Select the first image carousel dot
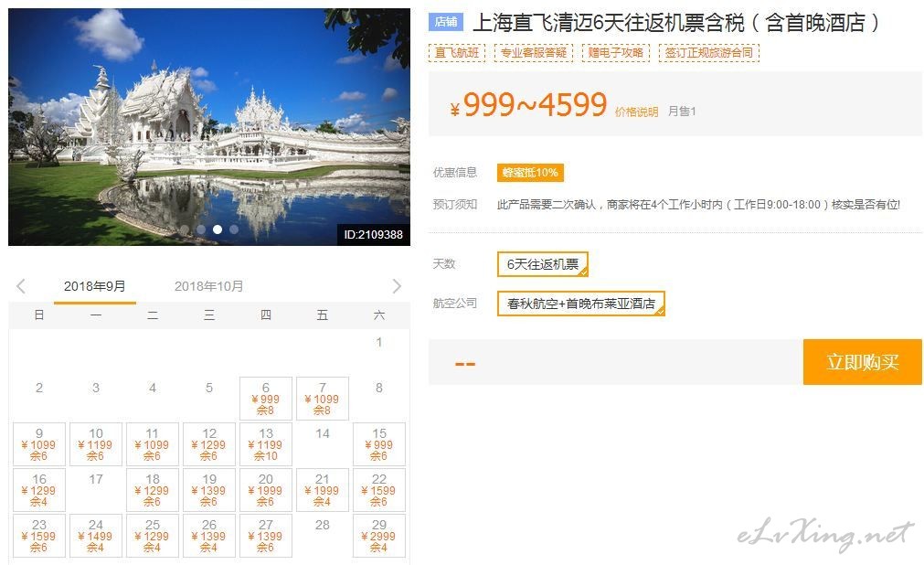The width and height of the screenshot is (924, 565). click(185, 229)
